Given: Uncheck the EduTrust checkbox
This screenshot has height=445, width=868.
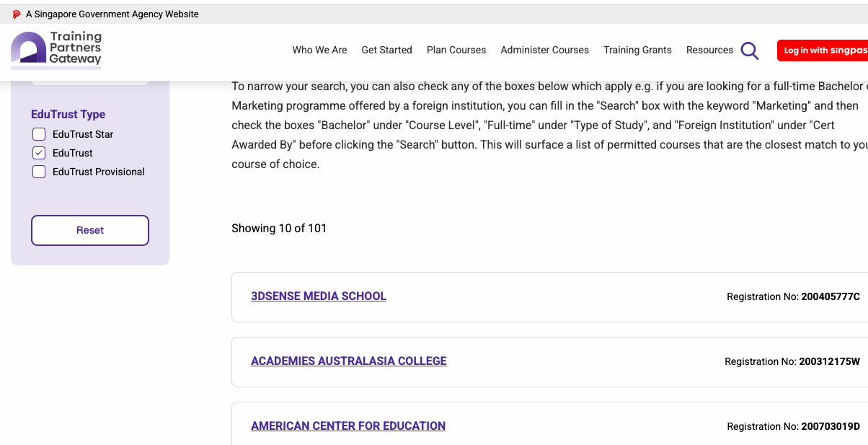Looking at the screenshot, I should [x=38, y=153].
